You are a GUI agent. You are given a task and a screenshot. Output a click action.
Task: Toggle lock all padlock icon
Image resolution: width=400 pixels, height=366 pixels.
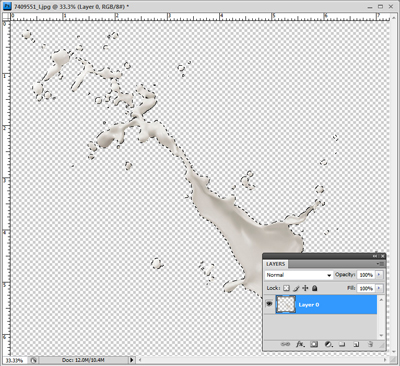pos(314,288)
